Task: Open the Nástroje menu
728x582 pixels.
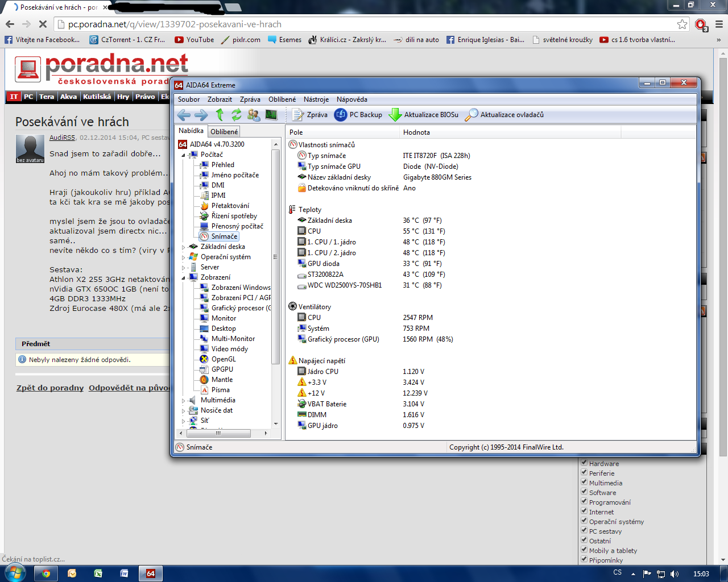Action: point(316,99)
